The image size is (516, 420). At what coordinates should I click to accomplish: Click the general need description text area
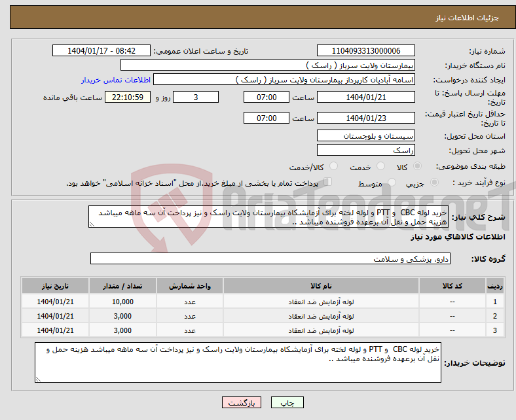(x=268, y=217)
